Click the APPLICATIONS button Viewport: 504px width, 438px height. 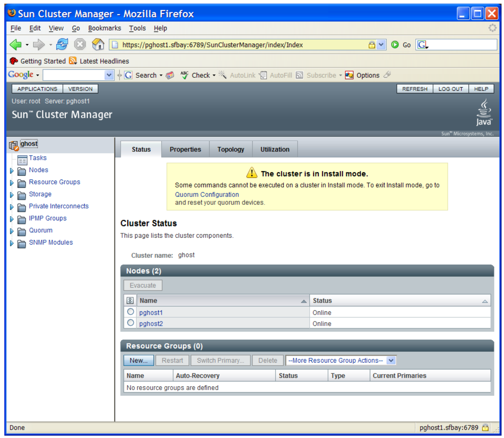[x=37, y=89]
